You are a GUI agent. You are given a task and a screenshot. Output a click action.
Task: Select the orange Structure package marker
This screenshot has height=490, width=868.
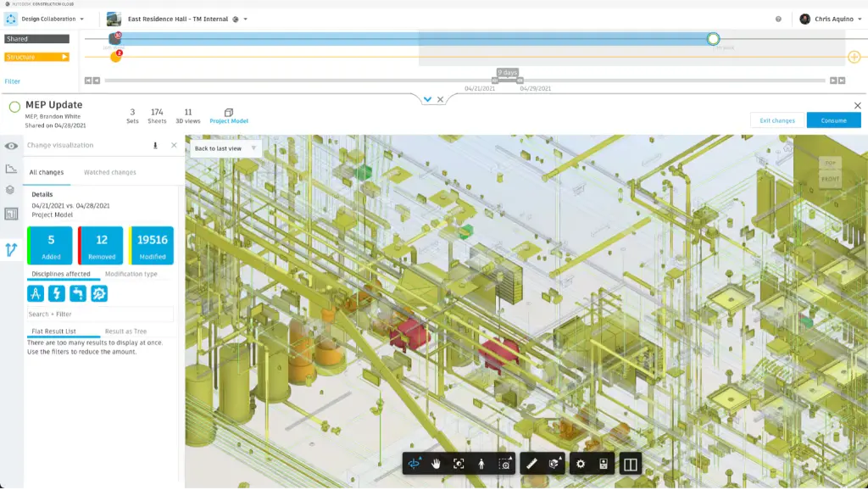point(115,57)
